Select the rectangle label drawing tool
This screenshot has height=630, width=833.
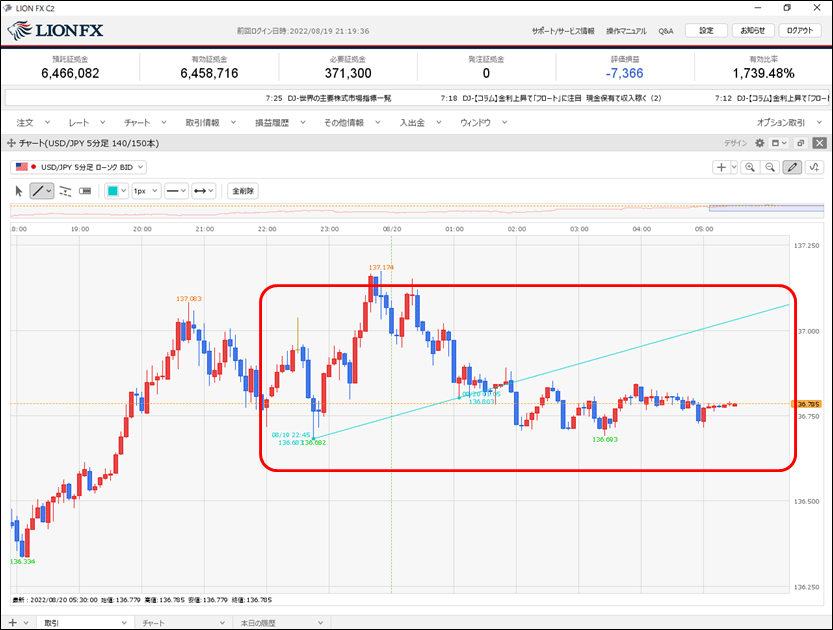(85, 191)
